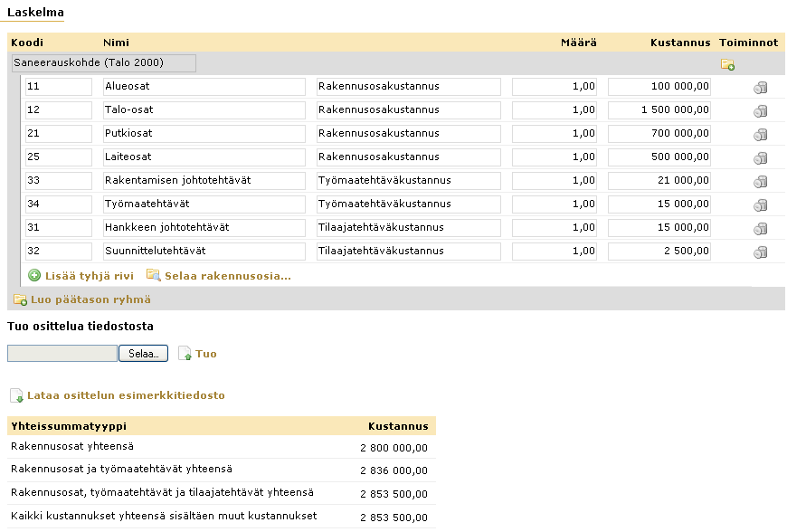Click the Kustannus field showing 1 500 000,00
787x532 pixels.
point(659,110)
